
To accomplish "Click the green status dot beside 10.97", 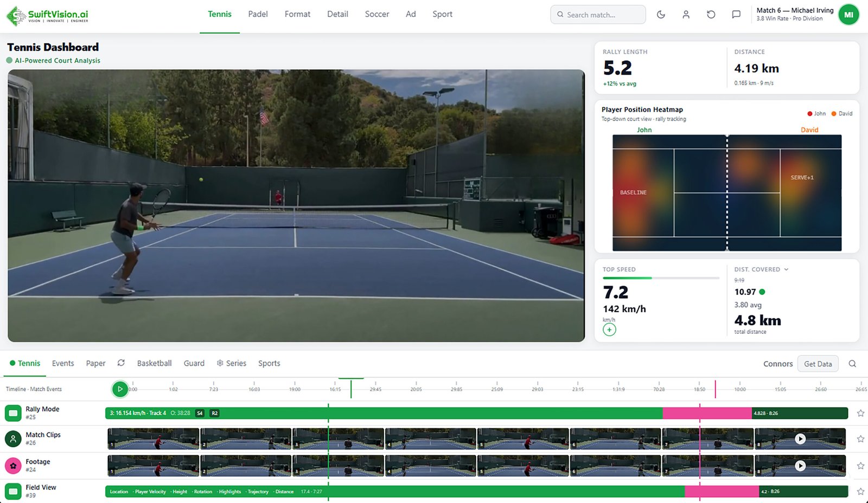I will [762, 292].
